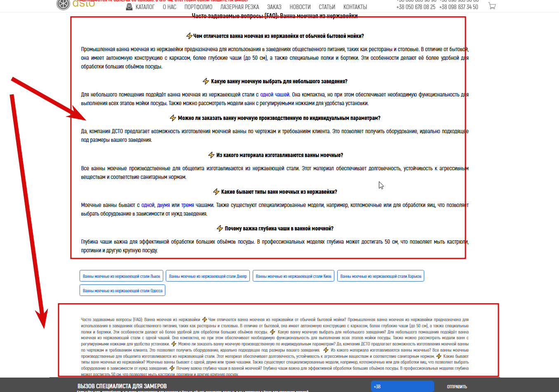This screenshot has width=559, height=392.
Task: Click question 'Какие бывают типы ванн моечных'
Action: click(279, 192)
